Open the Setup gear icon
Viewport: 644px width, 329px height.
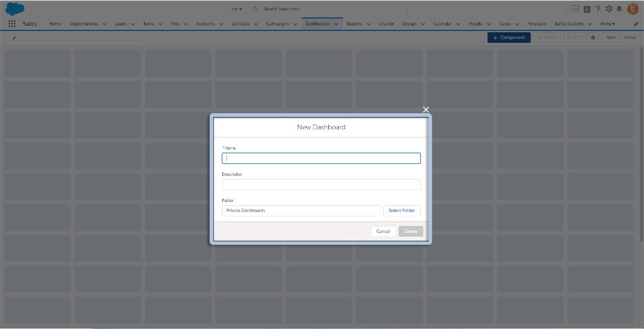click(x=609, y=9)
